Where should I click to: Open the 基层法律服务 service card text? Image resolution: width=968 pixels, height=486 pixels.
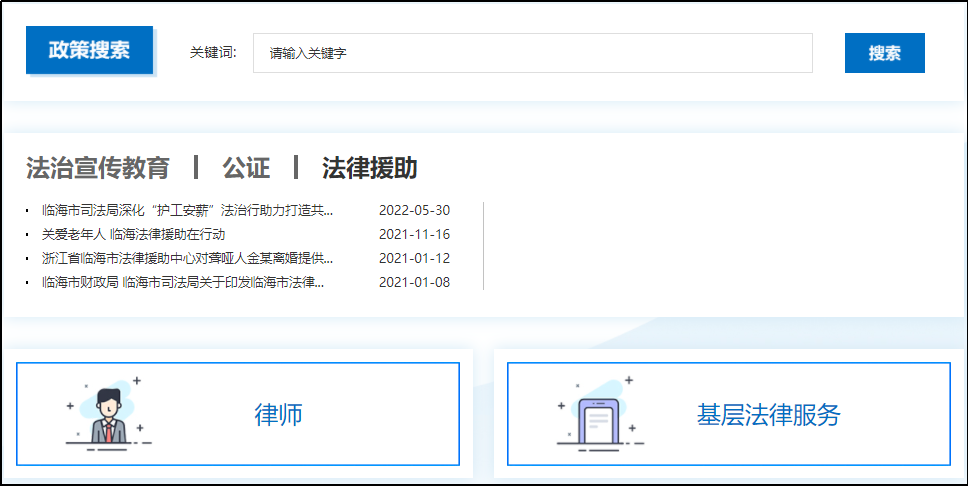[769, 415]
